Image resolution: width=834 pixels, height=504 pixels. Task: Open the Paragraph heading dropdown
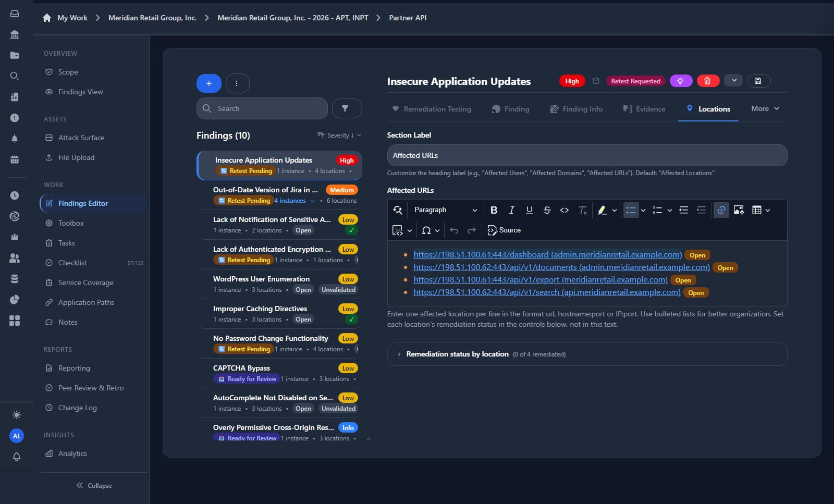pyautogui.click(x=445, y=210)
